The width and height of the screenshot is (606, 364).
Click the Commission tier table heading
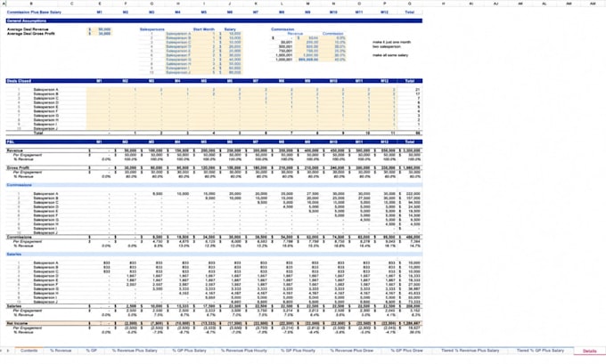click(283, 29)
